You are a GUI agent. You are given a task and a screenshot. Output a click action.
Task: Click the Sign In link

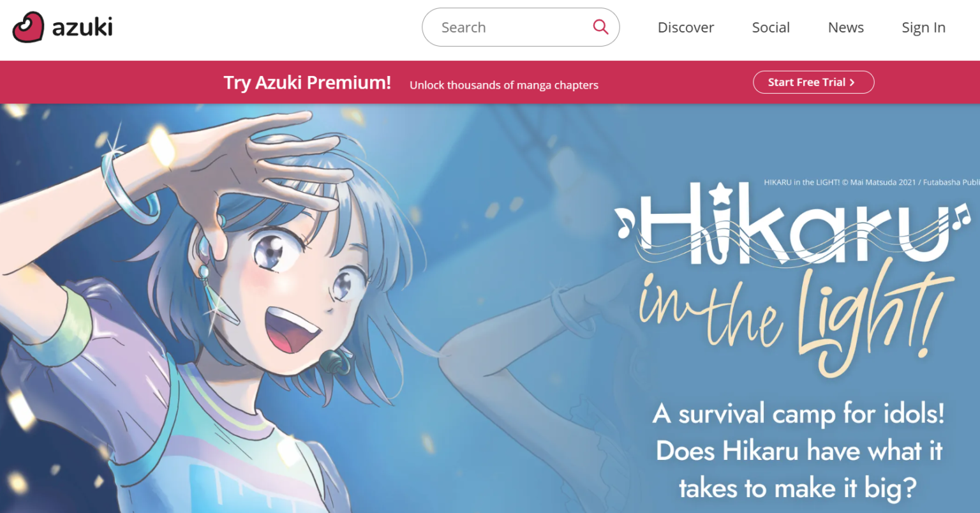click(923, 27)
